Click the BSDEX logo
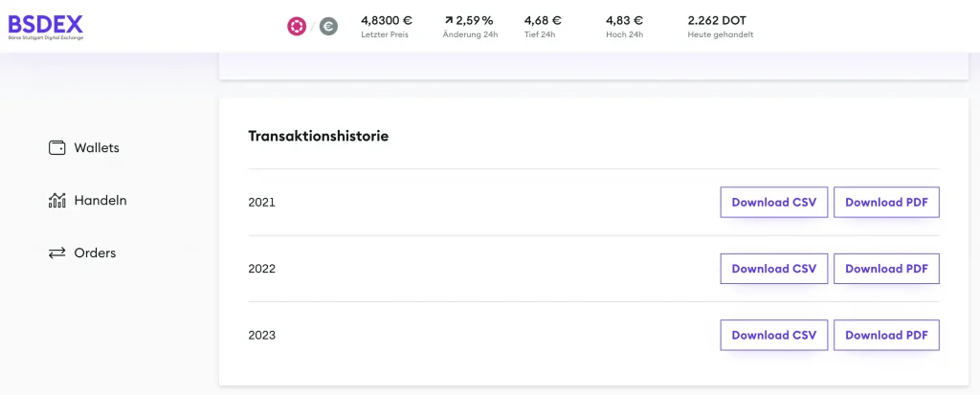 tap(46, 27)
